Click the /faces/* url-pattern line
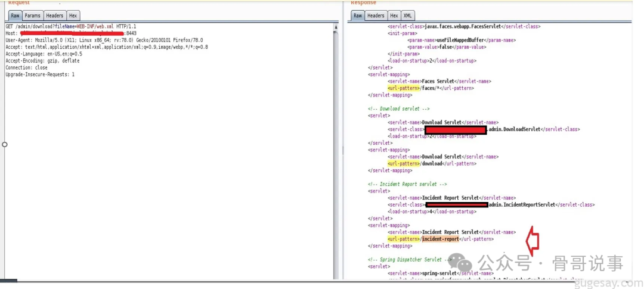644x289 pixels. [x=431, y=88]
